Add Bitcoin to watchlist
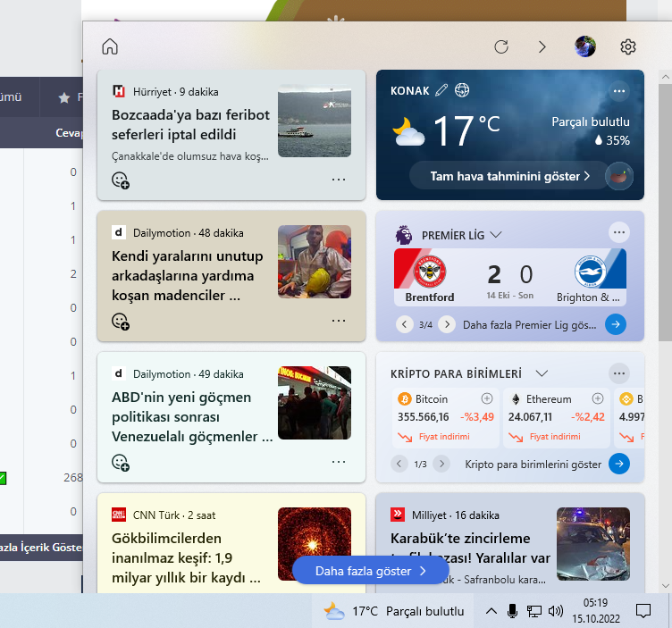The image size is (672, 628). pyautogui.click(x=487, y=398)
